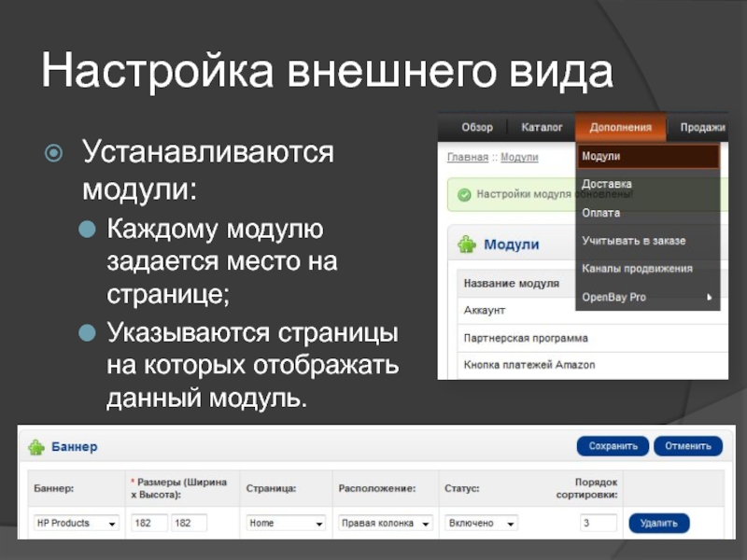Click the green puzzle icon beside Баннер
The width and height of the screenshot is (747, 560).
(x=36, y=447)
